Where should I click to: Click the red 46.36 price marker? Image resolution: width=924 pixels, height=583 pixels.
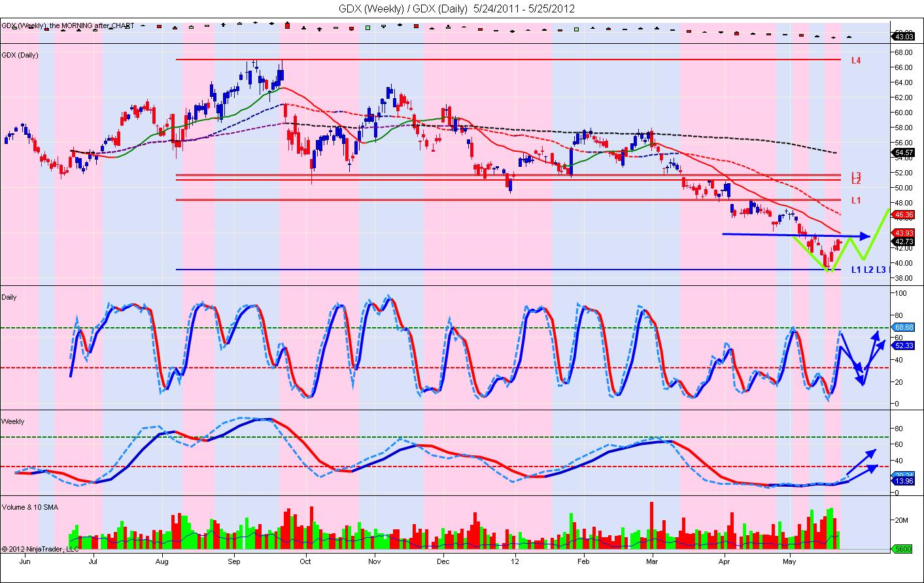tap(903, 214)
